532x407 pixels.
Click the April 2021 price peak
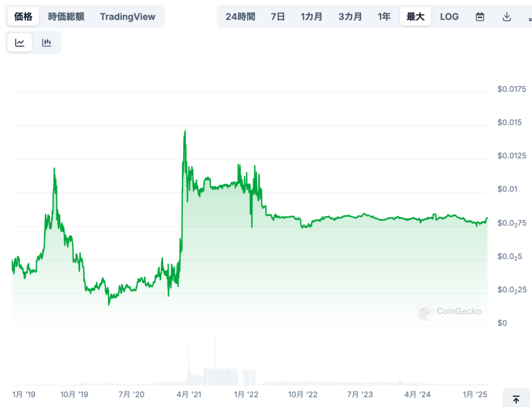[184, 132]
